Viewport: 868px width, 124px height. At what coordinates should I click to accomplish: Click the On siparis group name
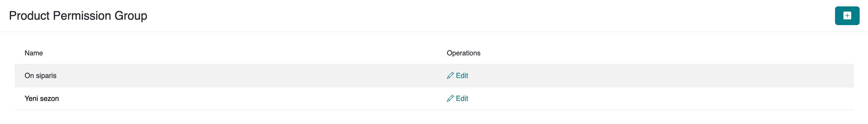coord(40,76)
